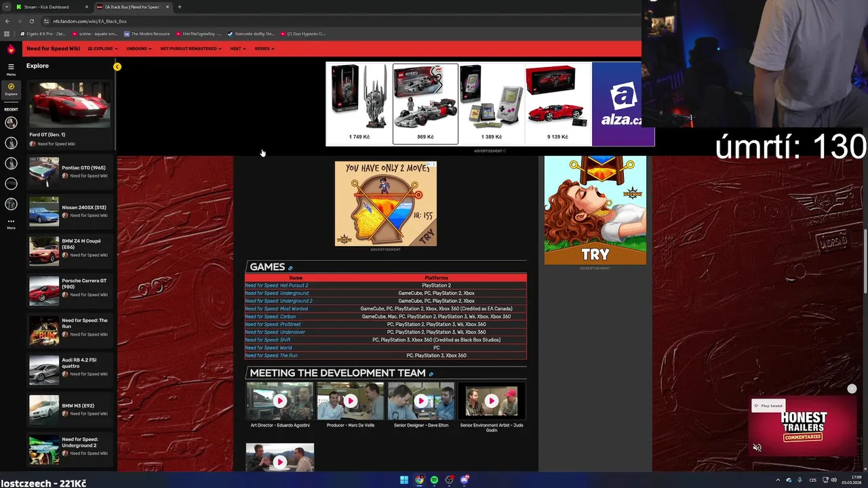View site information icon in address bar
This screenshot has height=488, width=868.
click(46, 21)
